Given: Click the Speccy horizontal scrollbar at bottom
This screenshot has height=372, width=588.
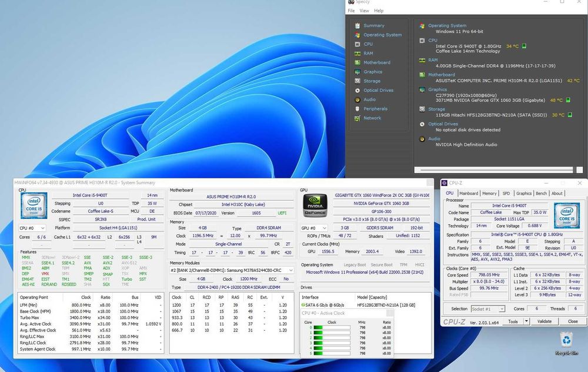Looking at the screenshot, I should coord(493,170).
